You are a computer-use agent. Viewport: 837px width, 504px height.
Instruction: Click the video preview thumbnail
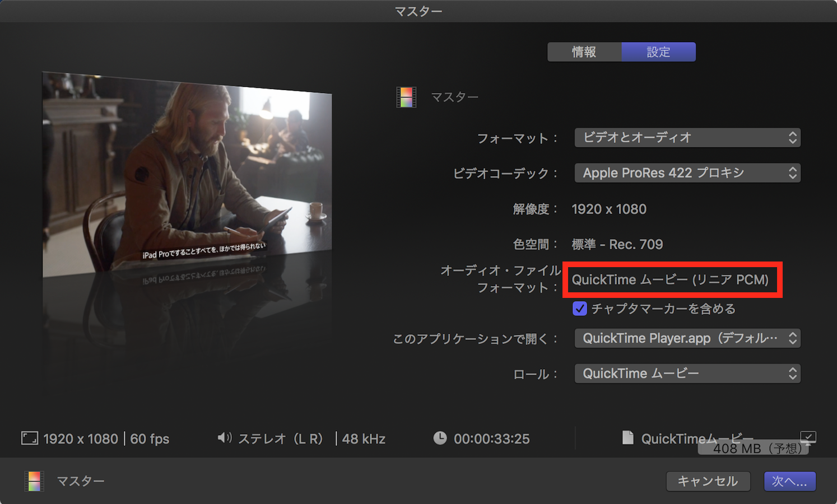[187, 174]
